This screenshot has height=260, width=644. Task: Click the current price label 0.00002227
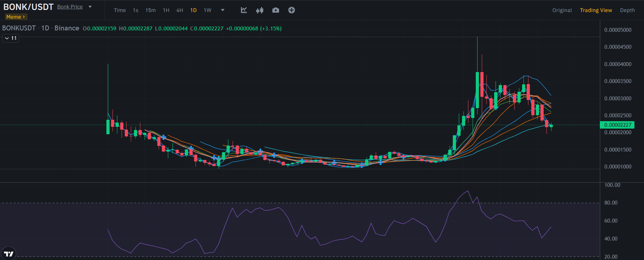618,125
